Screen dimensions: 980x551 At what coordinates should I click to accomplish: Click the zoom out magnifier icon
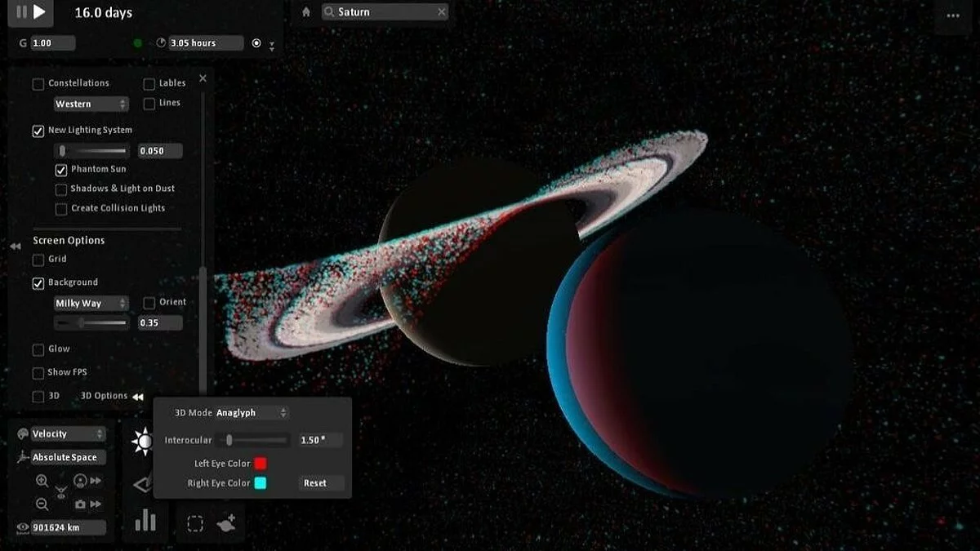42,504
